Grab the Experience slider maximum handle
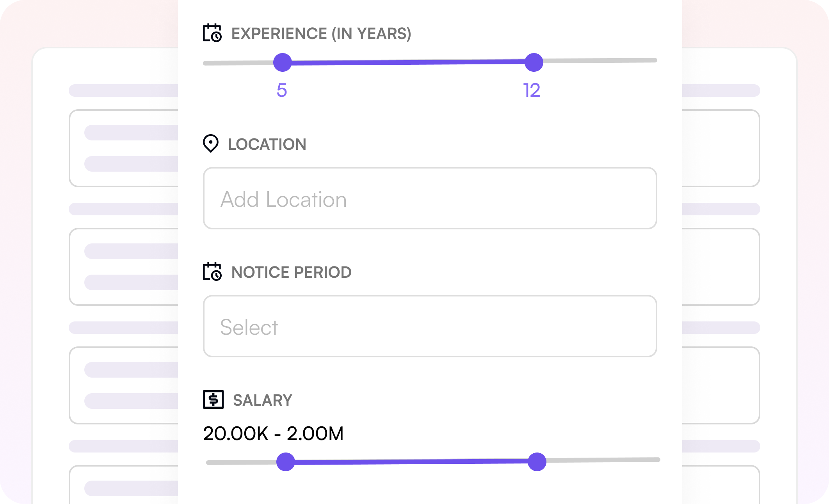Image resolution: width=829 pixels, height=504 pixels. pyautogui.click(x=534, y=62)
